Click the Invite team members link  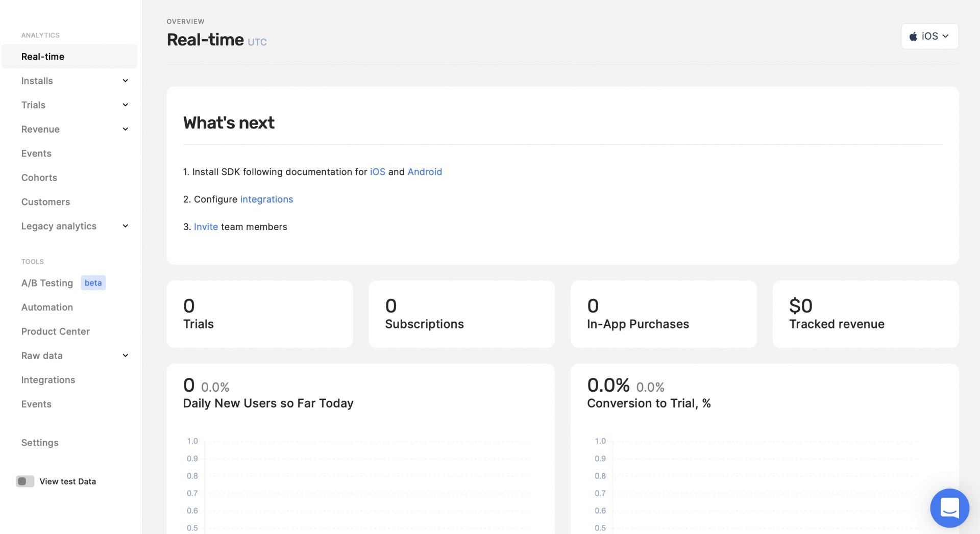point(206,226)
